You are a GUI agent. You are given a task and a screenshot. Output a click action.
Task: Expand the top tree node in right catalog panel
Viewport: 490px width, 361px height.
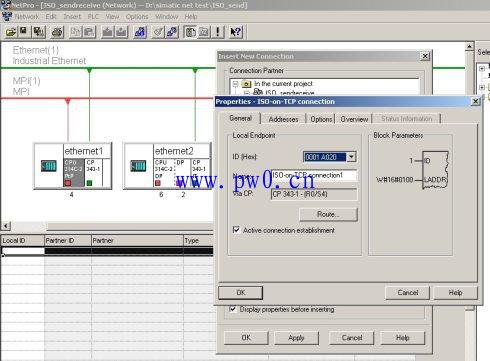482,69
